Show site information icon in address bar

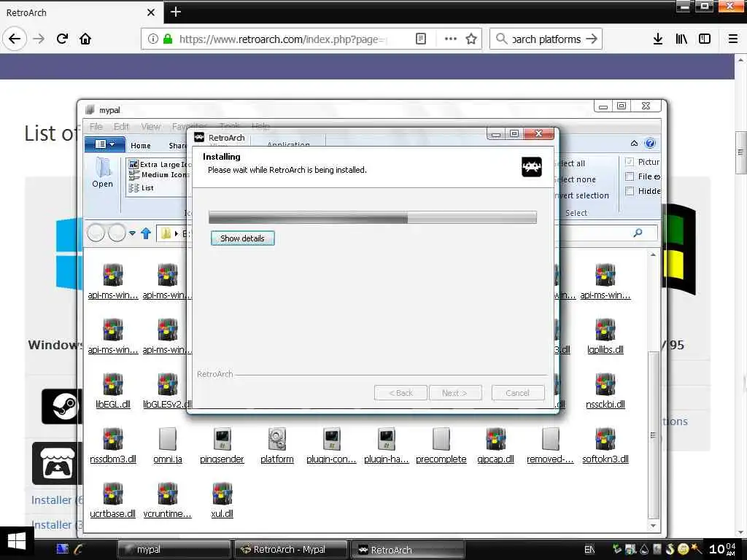point(152,39)
